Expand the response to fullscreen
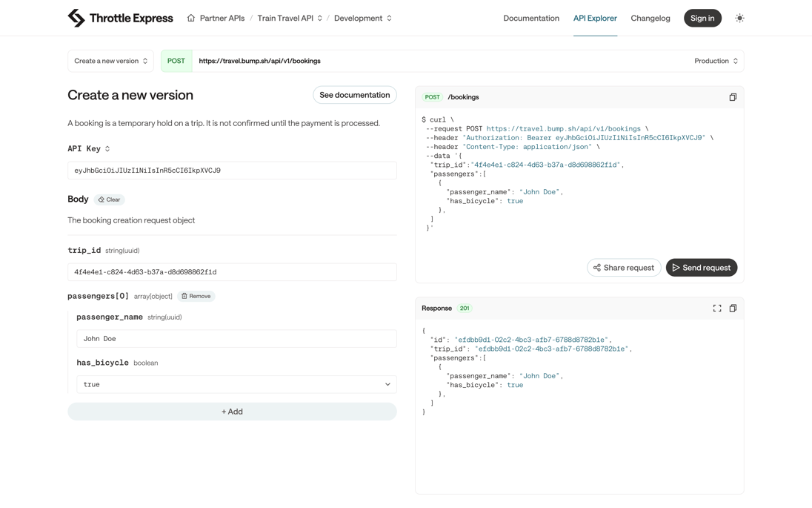This screenshot has width=812, height=508. pos(716,308)
